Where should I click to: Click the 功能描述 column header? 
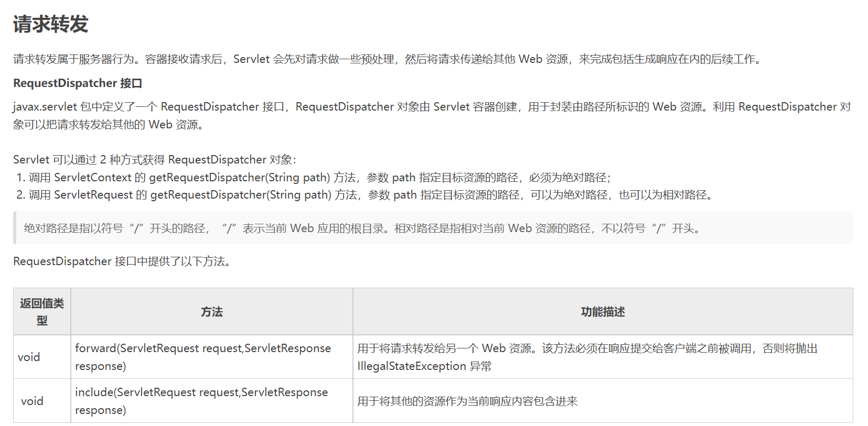[603, 312]
